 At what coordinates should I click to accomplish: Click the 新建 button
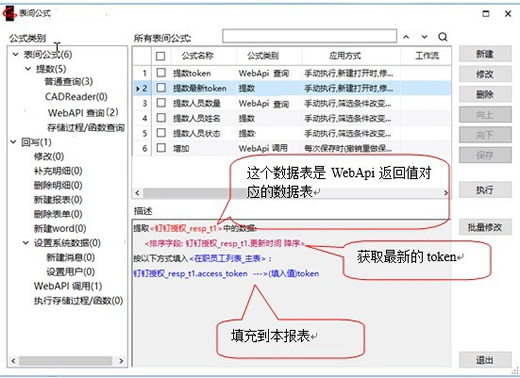point(485,54)
